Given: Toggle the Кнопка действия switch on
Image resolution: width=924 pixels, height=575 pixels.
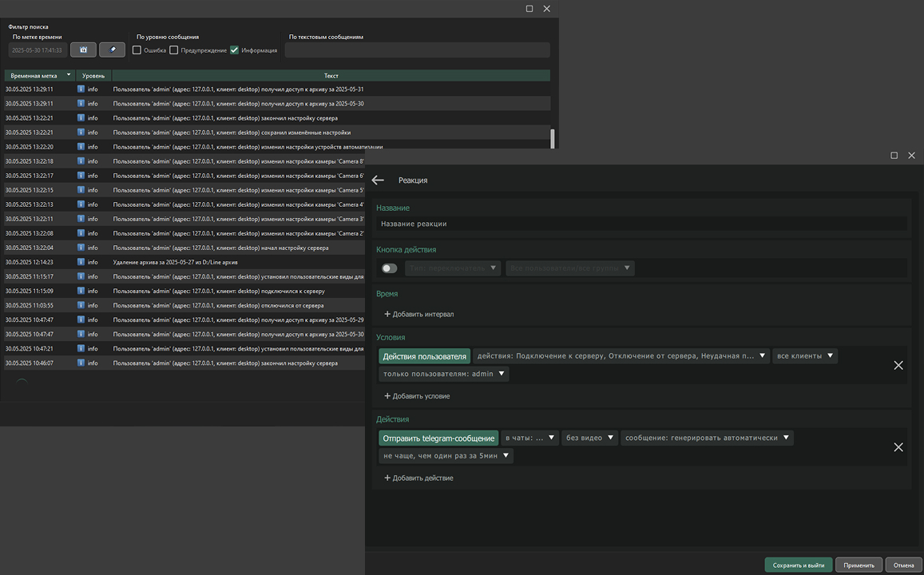Looking at the screenshot, I should pos(390,268).
